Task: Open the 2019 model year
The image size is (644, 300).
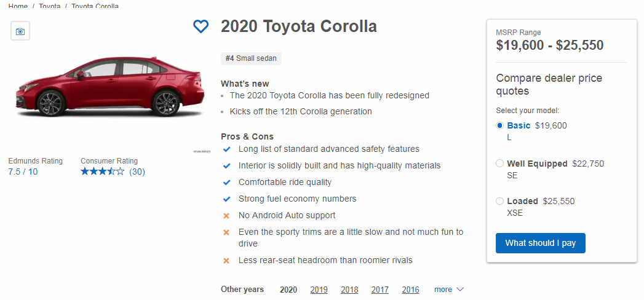Action: click(319, 290)
